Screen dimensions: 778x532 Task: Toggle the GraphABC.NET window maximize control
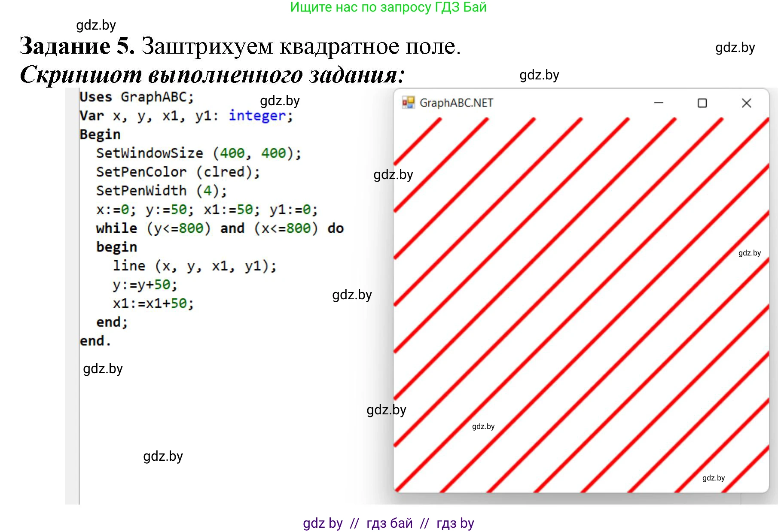coord(702,103)
